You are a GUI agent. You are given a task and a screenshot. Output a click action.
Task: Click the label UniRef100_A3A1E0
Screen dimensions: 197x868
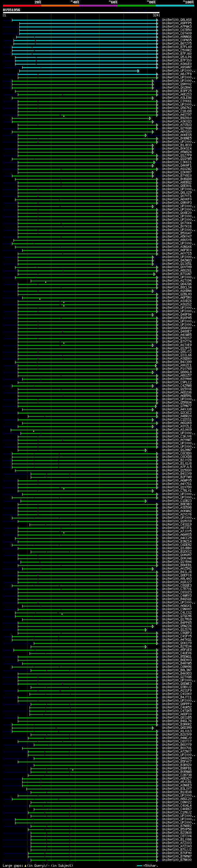[177, 64]
